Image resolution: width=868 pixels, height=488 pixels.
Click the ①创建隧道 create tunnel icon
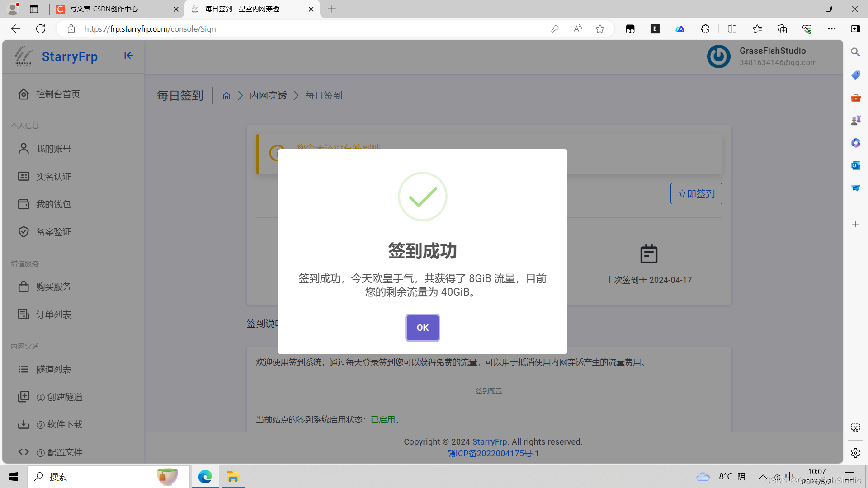(x=24, y=397)
